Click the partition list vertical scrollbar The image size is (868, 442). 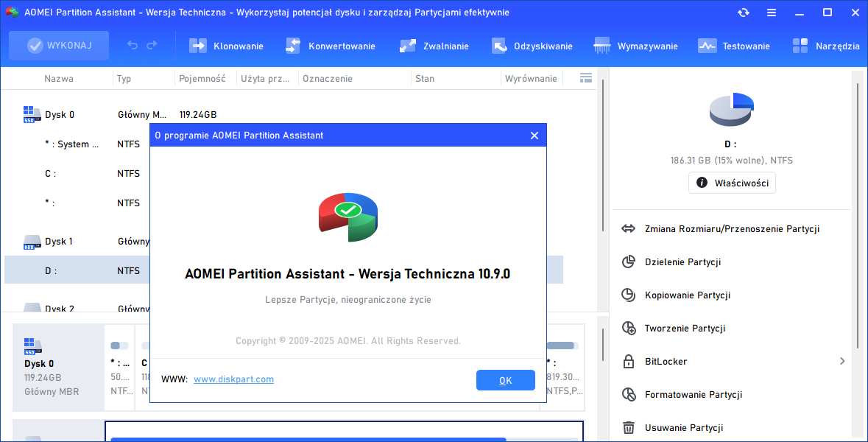click(x=603, y=155)
